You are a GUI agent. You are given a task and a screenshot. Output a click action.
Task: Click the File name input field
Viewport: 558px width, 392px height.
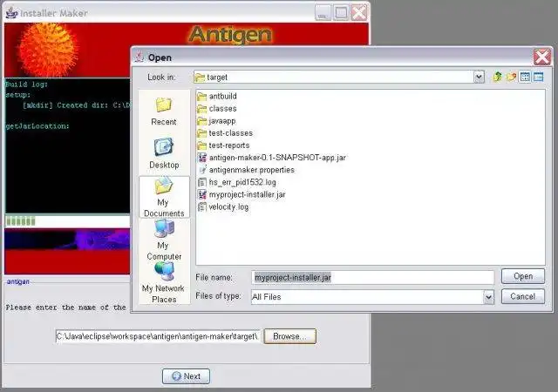pyautogui.click(x=372, y=278)
